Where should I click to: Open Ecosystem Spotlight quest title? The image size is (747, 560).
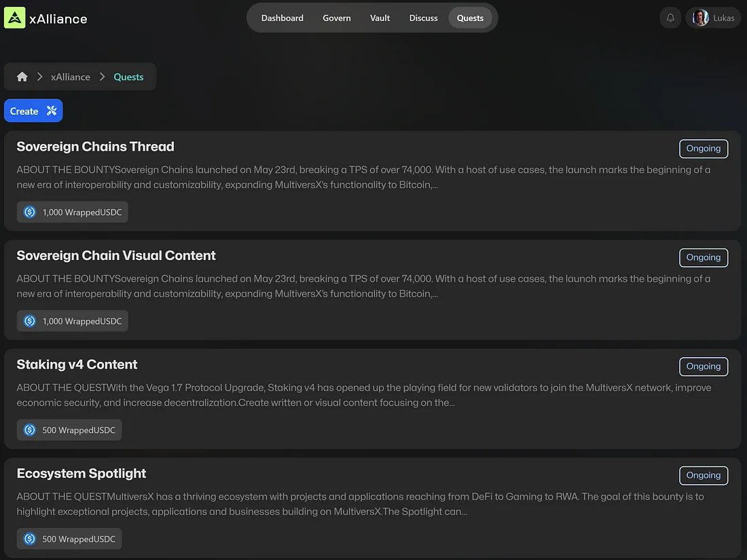pos(81,474)
